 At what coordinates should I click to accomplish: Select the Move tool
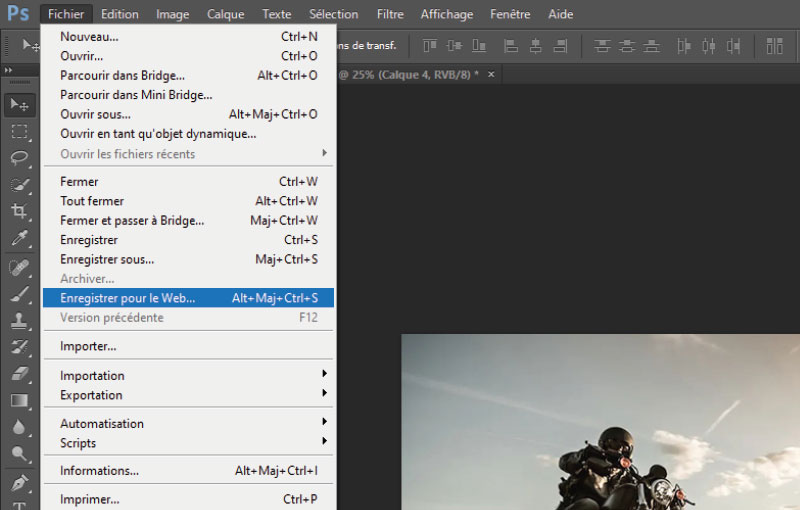[19, 105]
